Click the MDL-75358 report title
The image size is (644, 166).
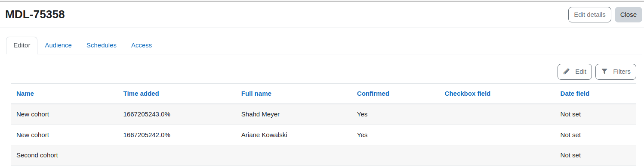(35, 14)
